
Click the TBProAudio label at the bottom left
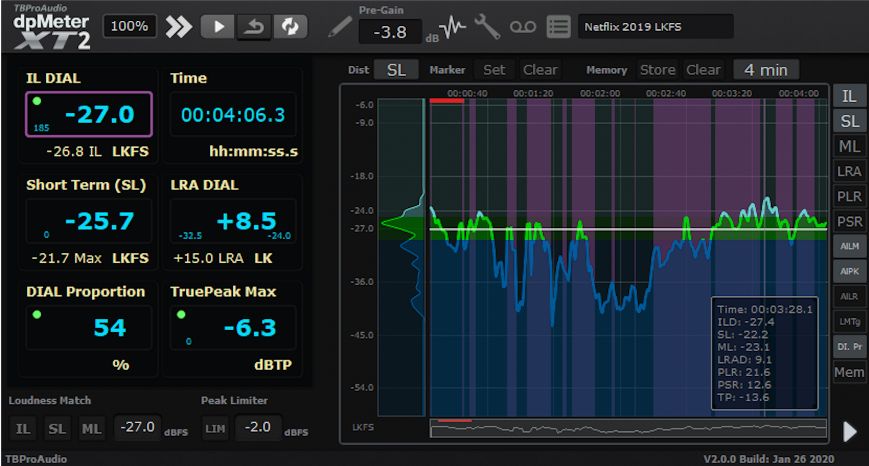point(36,459)
